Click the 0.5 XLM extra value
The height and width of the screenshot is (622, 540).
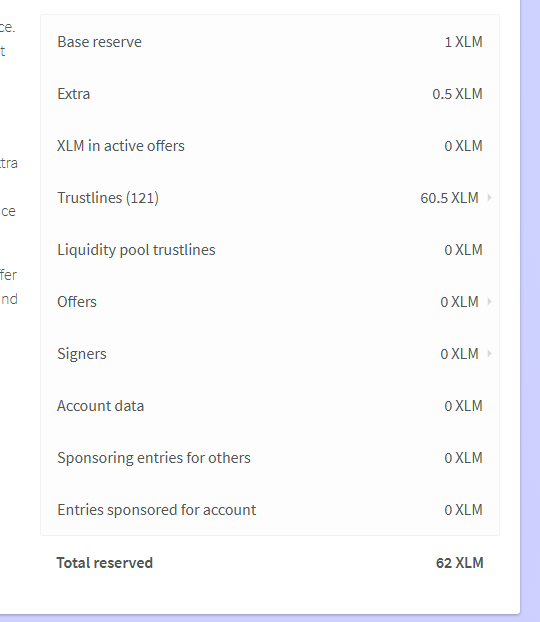pyautogui.click(x=457, y=94)
